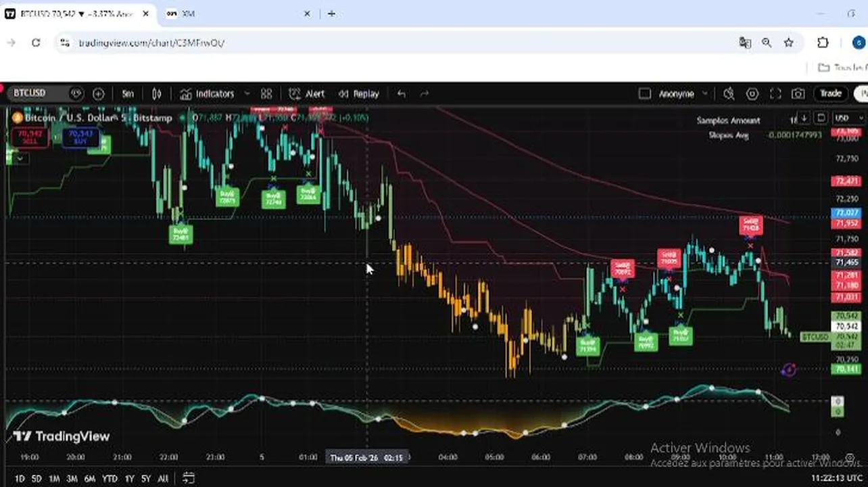The width and height of the screenshot is (868, 487).
Task: Redo the last chart action
Action: (x=425, y=94)
